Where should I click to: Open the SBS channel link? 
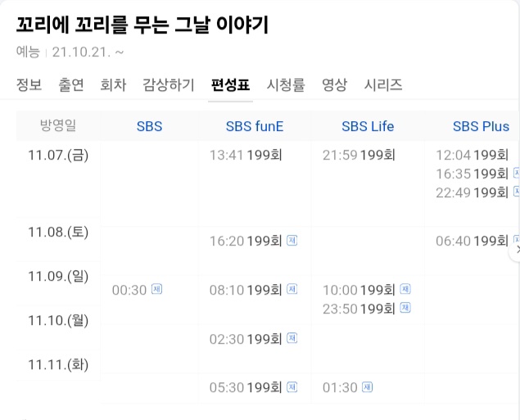(x=150, y=126)
